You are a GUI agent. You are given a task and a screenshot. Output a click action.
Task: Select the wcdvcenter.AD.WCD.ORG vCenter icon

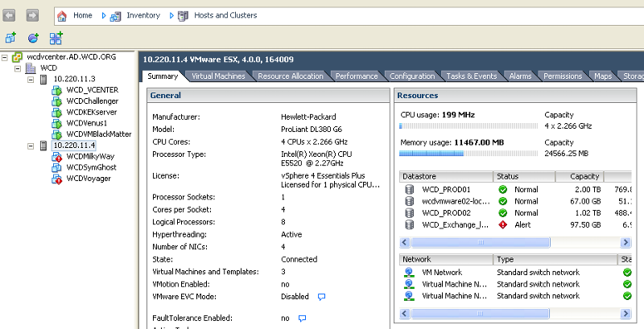17,57
